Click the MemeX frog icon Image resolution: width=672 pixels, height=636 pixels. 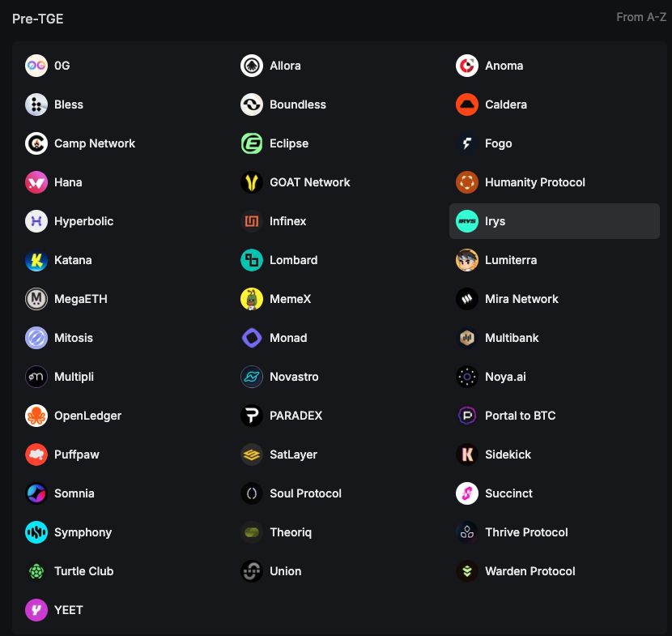coord(252,299)
